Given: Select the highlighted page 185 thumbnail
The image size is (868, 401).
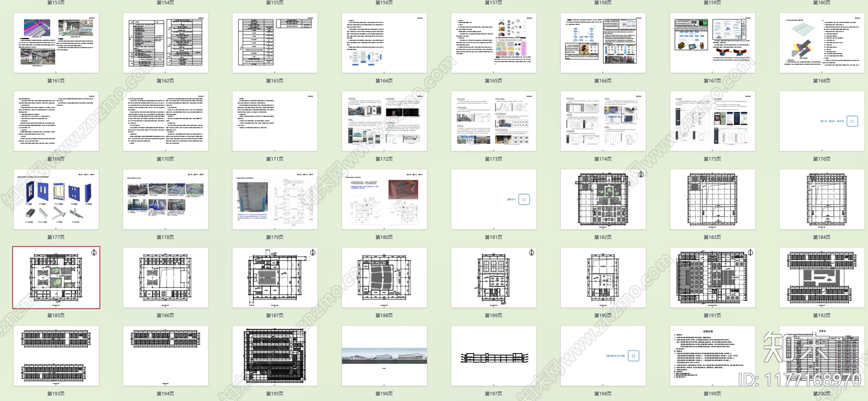Looking at the screenshot, I should (56, 278).
